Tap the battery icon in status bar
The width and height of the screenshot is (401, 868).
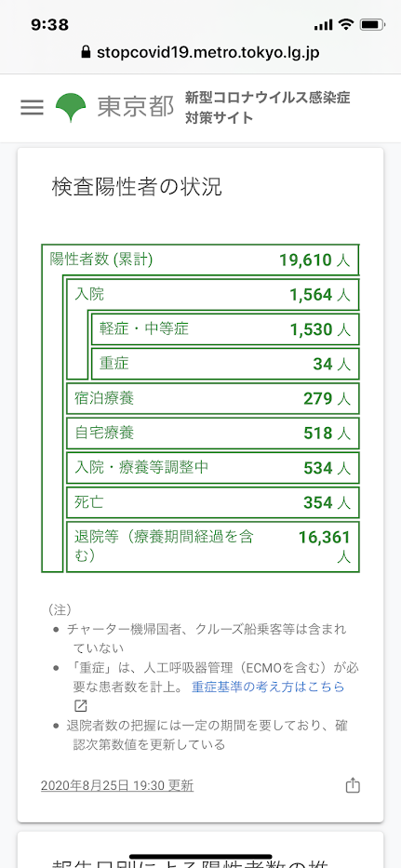tap(371, 24)
